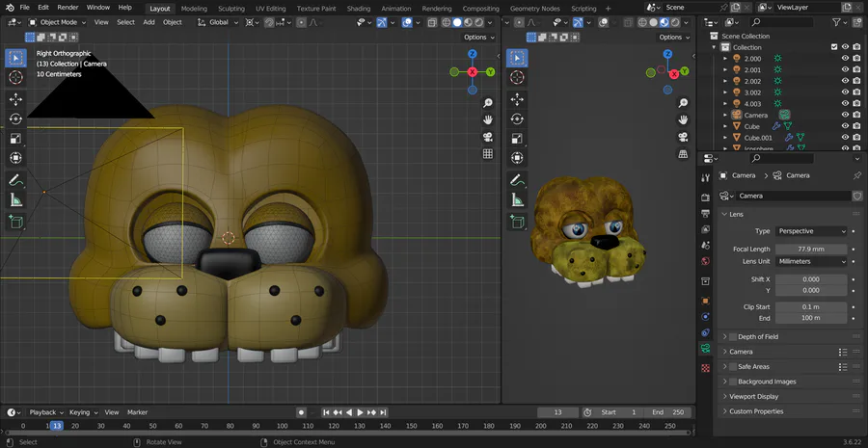Open the lens Type Perspective dropdown
Viewport: 868px width, 448px height.
(x=812, y=231)
